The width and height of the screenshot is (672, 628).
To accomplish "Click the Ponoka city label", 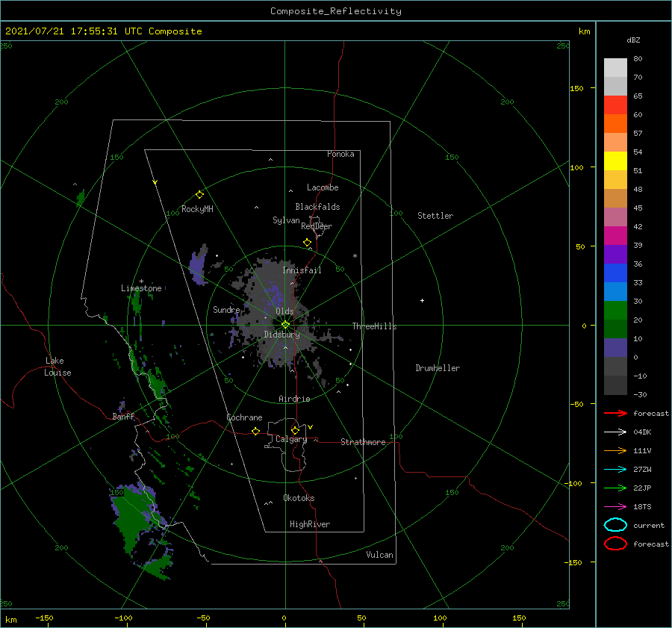I will (x=340, y=154).
